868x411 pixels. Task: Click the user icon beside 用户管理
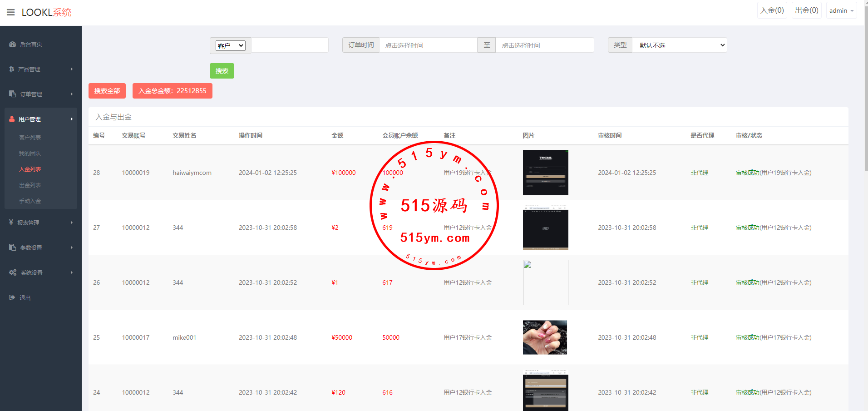[x=12, y=119]
